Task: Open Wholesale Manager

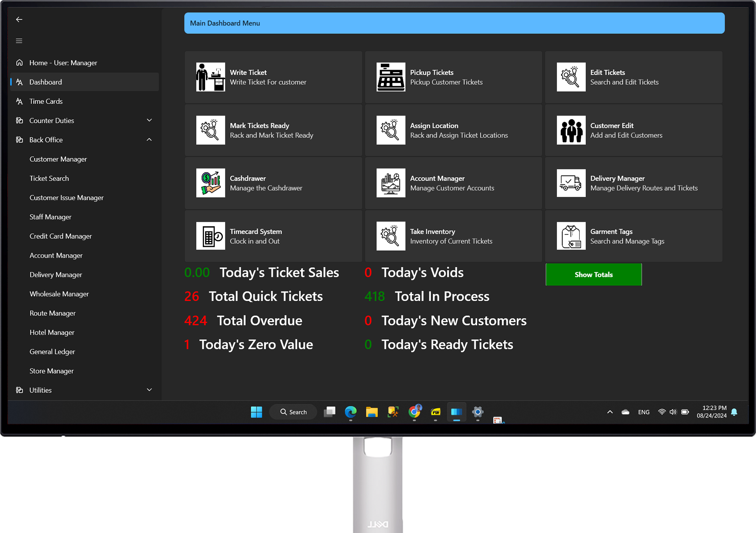Action: (59, 294)
